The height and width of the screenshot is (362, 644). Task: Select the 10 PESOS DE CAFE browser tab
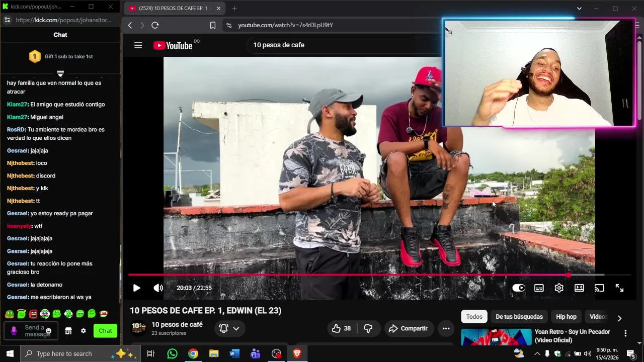[x=174, y=9]
